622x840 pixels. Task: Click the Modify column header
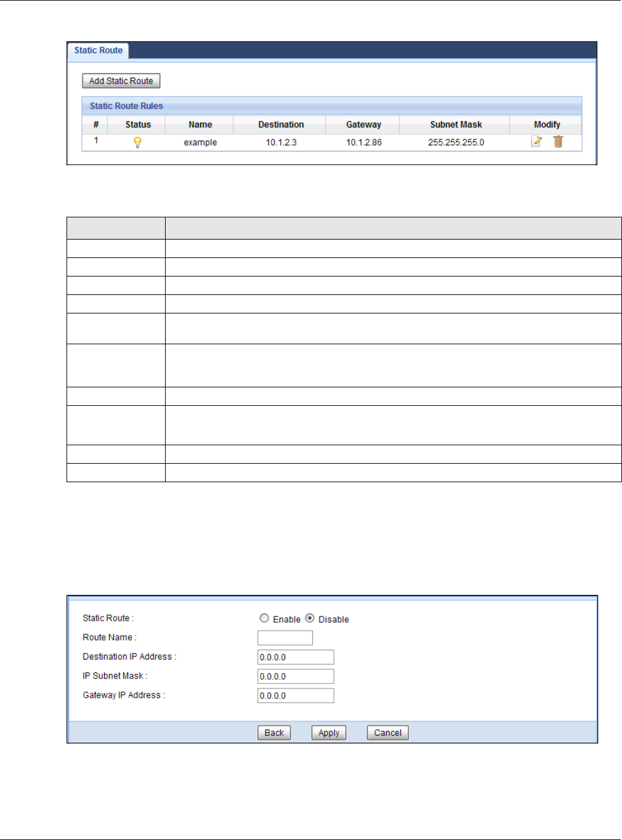[547, 124]
